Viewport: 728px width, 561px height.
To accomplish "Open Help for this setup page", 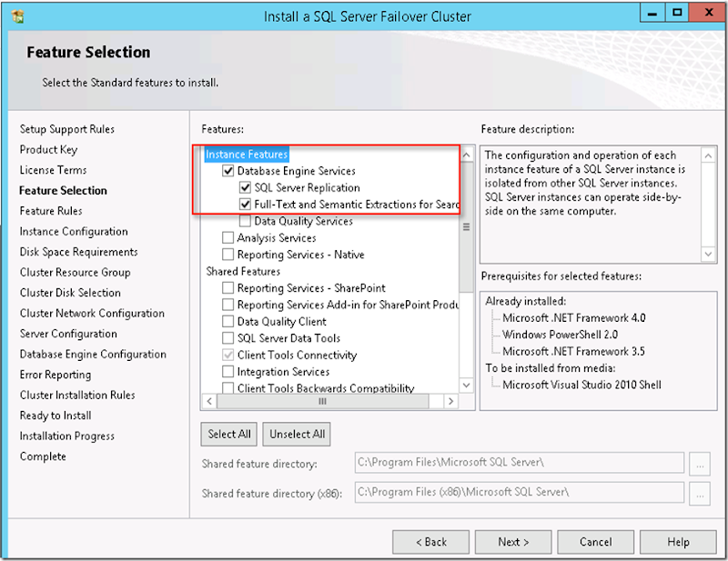I will (x=678, y=542).
